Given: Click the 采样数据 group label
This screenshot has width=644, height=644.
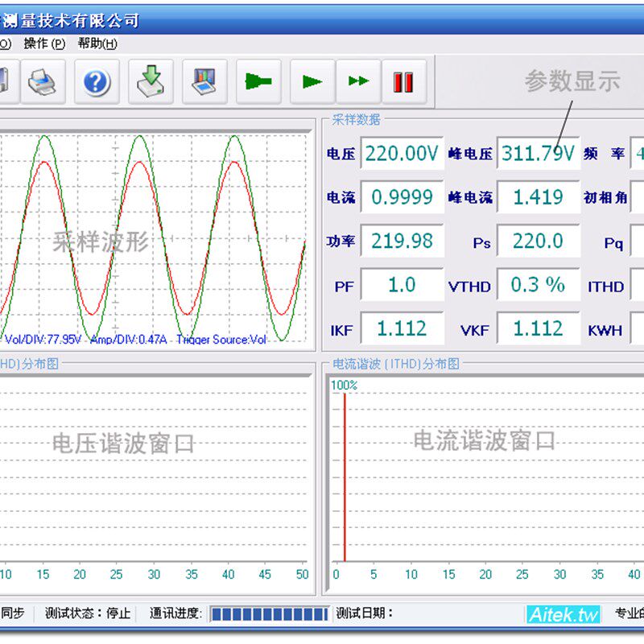Looking at the screenshot, I should click(x=356, y=119).
